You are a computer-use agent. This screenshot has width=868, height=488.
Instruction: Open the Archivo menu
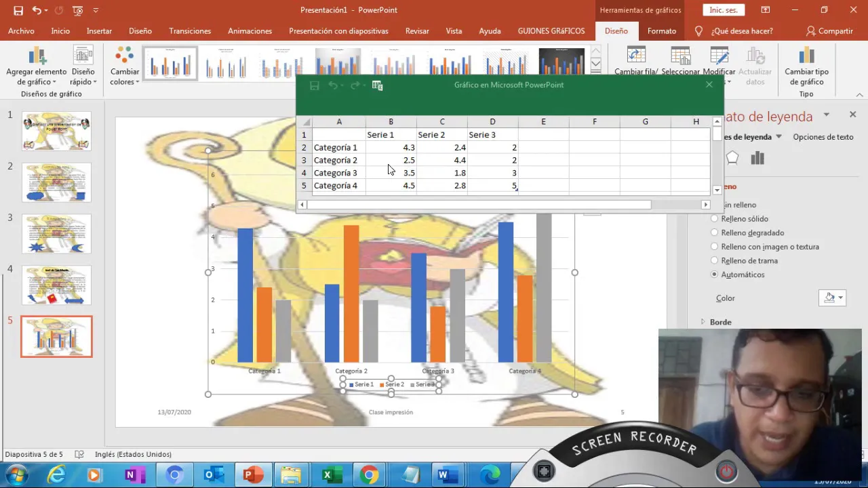coord(21,31)
